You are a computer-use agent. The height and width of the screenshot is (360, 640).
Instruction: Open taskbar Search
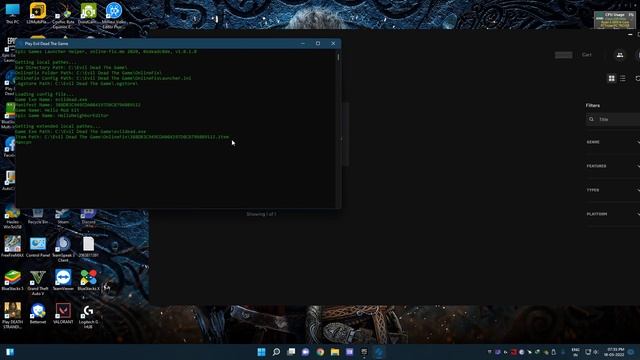tap(276, 352)
